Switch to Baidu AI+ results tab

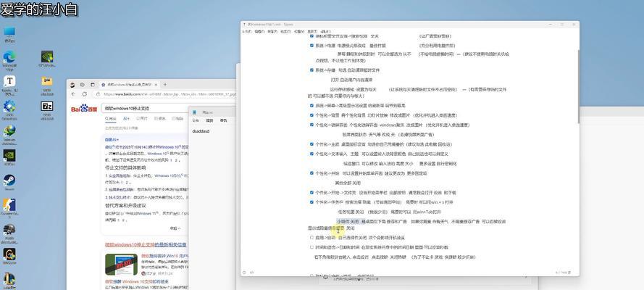[x=126, y=118]
